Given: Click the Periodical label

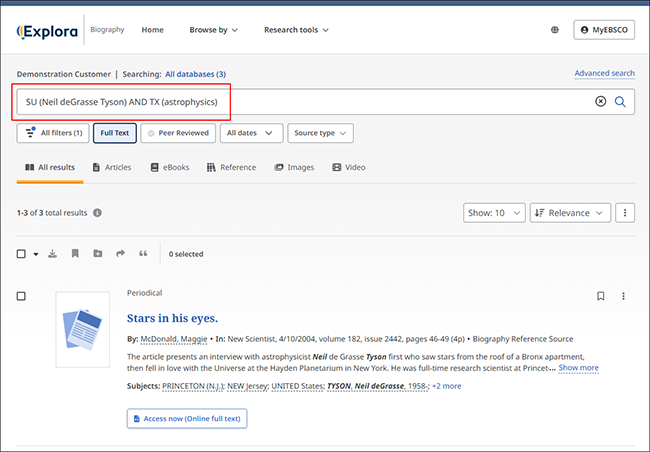Looking at the screenshot, I should point(145,293).
